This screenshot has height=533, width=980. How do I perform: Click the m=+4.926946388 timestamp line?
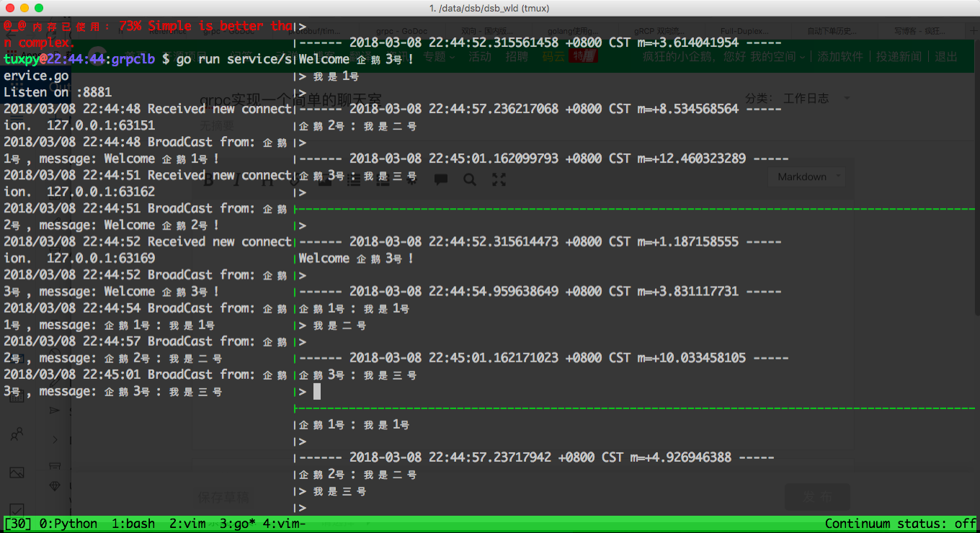[x=536, y=457]
